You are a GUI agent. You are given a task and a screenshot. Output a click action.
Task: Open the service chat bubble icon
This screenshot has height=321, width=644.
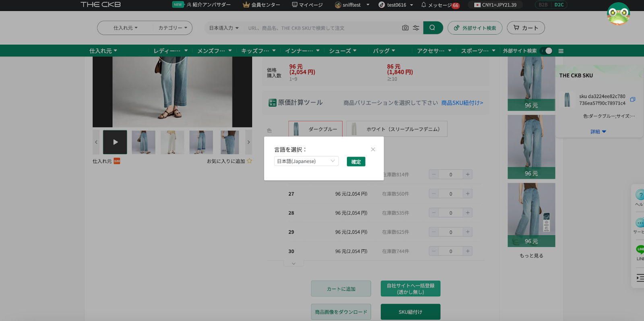click(x=640, y=223)
